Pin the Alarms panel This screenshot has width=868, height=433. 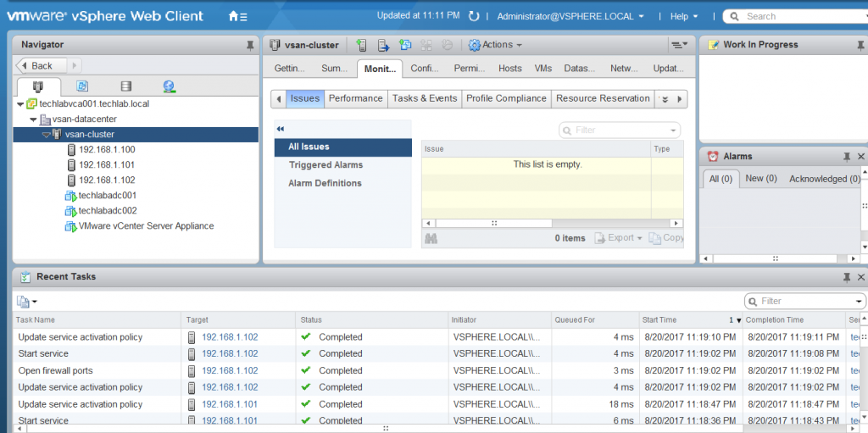pyautogui.click(x=847, y=157)
